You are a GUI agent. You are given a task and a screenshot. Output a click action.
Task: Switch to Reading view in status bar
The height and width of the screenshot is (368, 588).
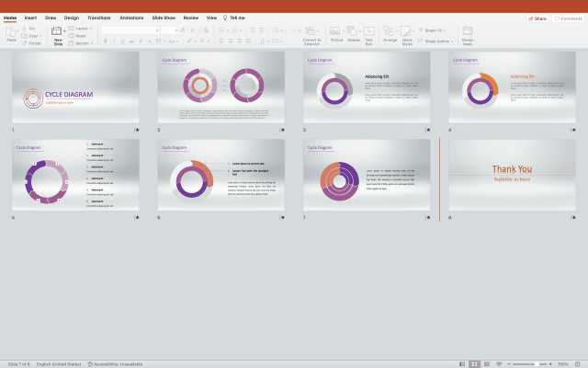tap(486, 363)
